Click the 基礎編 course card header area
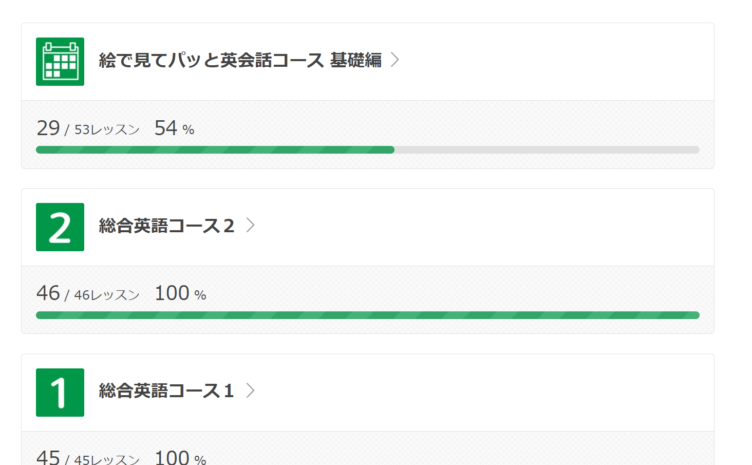This screenshot has width=752, height=465. tap(367, 61)
